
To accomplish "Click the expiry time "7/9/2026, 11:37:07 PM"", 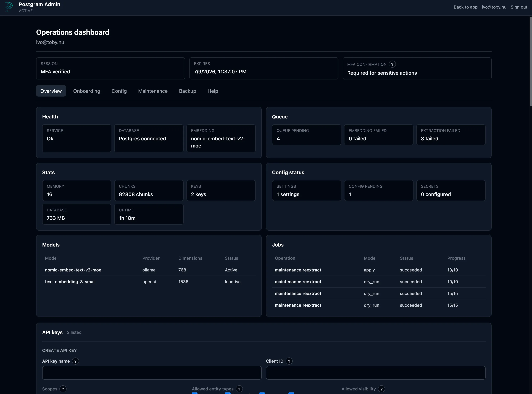I will [x=220, y=72].
